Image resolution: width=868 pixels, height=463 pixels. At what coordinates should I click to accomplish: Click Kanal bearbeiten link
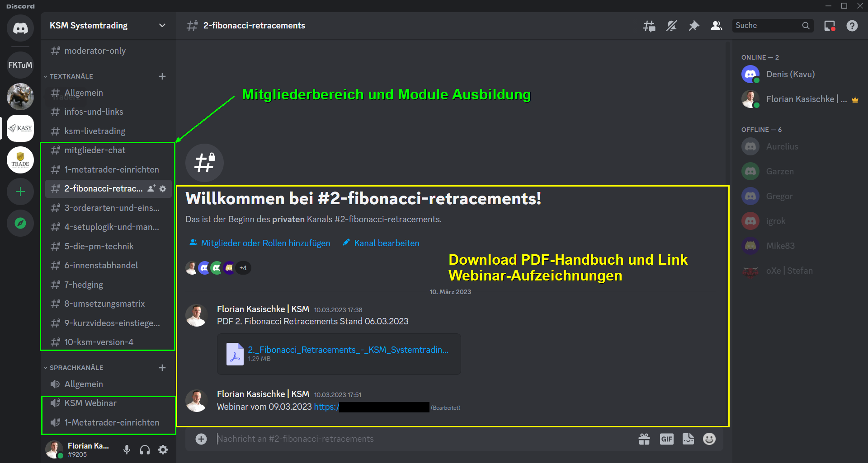pyautogui.click(x=381, y=243)
